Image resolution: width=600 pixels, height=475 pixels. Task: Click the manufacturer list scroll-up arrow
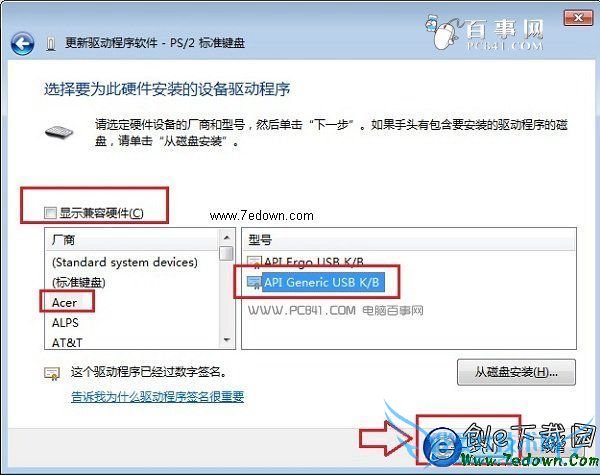[x=227, y=238]
